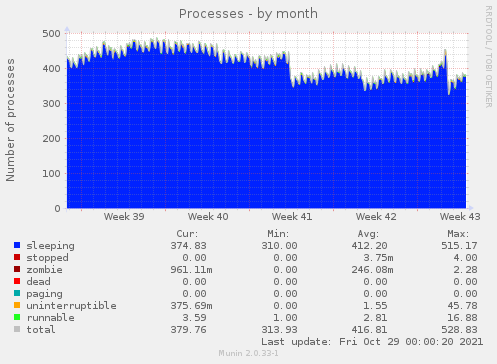Viewport: 497px width, 364px height.
Task: Select the dark red zombie swatch
Action: coord(17,269)
